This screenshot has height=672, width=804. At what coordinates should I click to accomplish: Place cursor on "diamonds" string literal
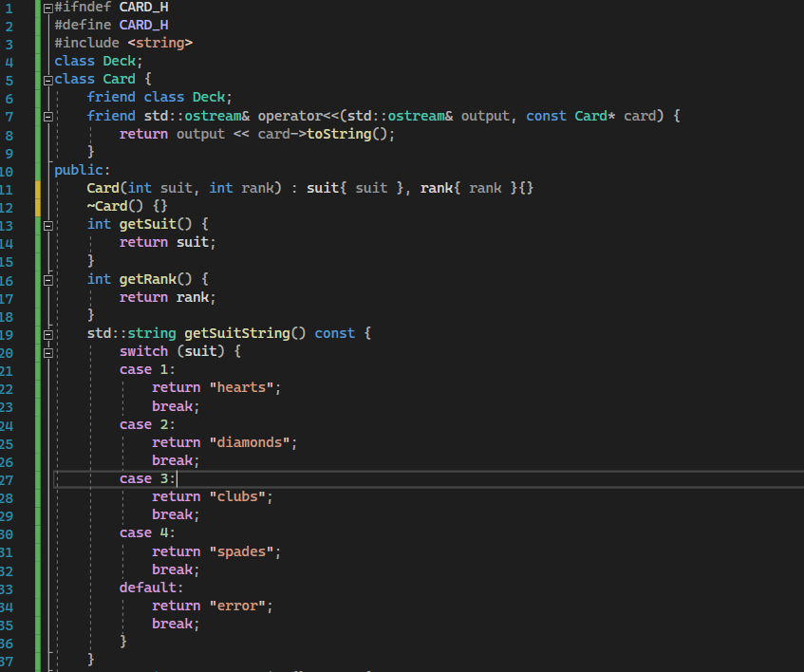coord(250,442)
